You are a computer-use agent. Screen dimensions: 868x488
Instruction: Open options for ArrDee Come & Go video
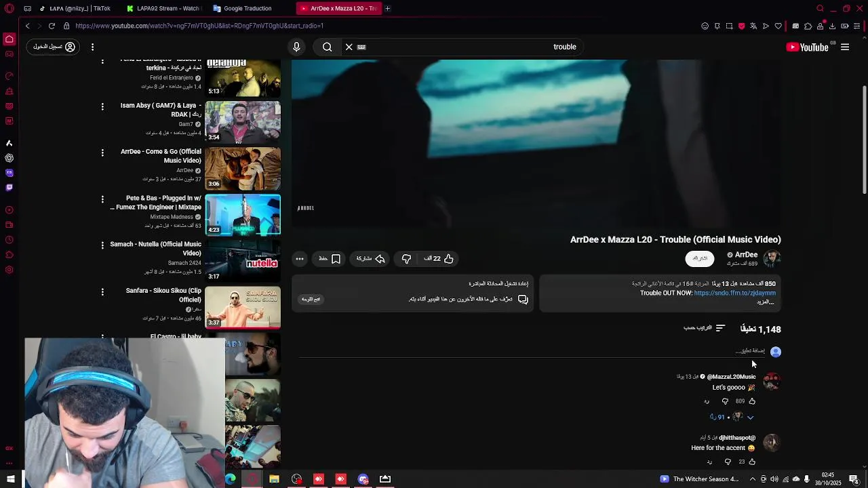(x=102, y=152)
